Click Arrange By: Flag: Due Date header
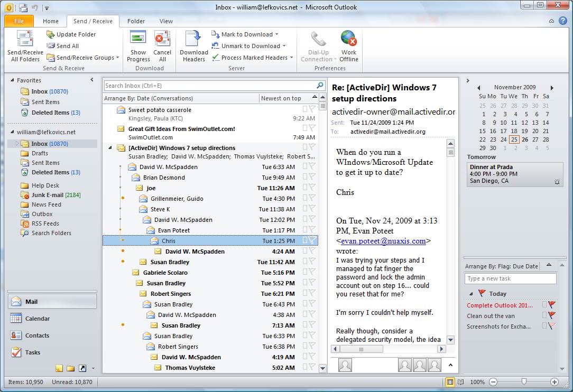This screenshot has width=573, height=392. (501, 266)
